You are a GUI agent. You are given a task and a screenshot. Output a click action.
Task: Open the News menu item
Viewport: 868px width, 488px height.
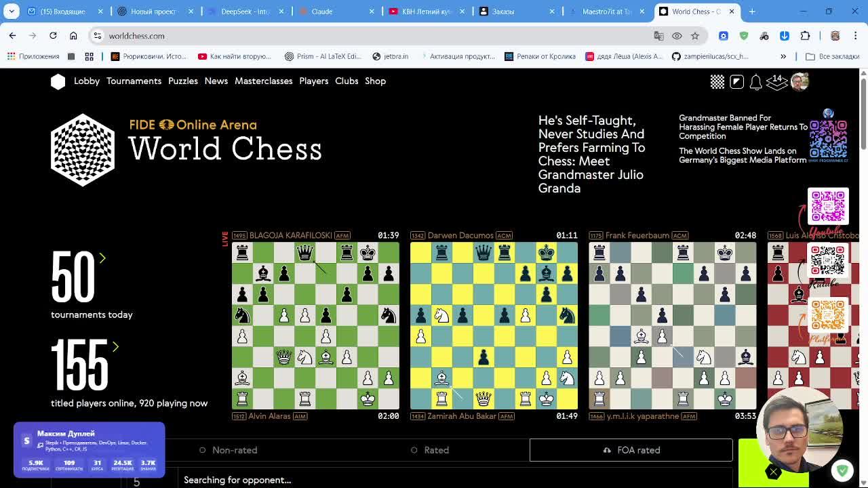[x=216, y=81]
